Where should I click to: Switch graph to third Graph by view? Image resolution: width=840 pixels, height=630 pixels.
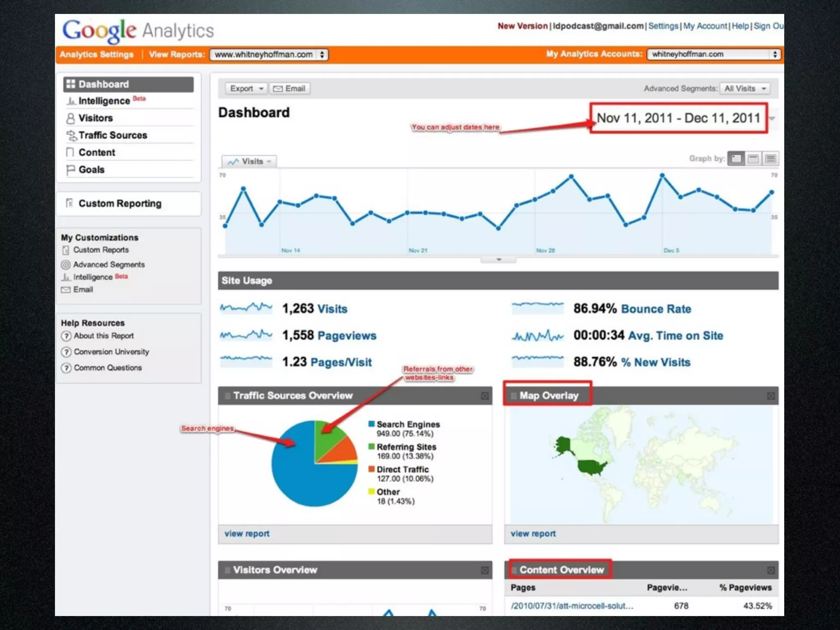click(x=771, y=159)
